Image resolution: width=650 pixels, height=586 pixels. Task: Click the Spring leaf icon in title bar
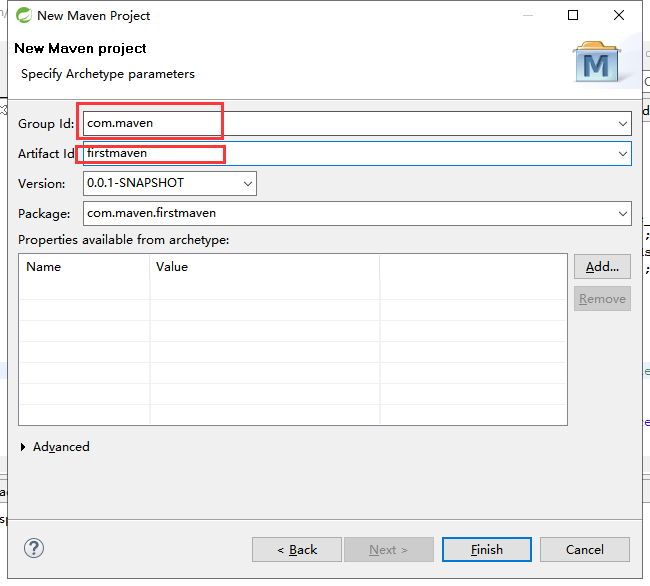pos(24,15)
